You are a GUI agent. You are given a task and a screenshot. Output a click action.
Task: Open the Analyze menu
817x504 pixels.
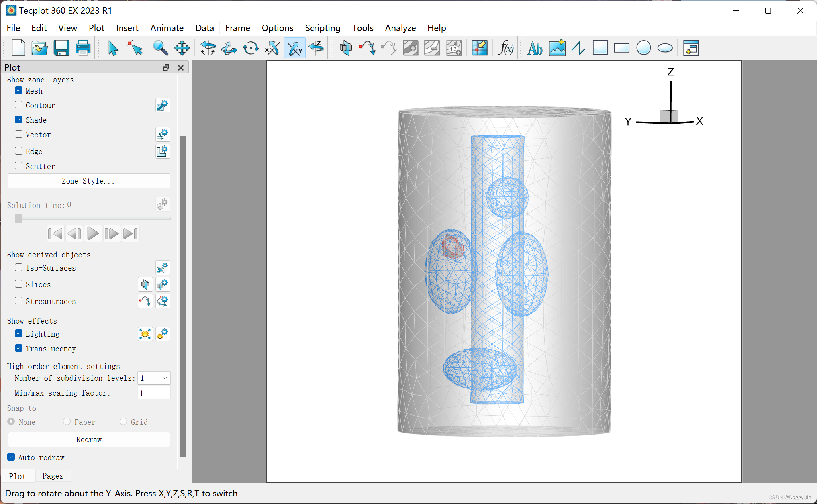[x=400, y=28]
